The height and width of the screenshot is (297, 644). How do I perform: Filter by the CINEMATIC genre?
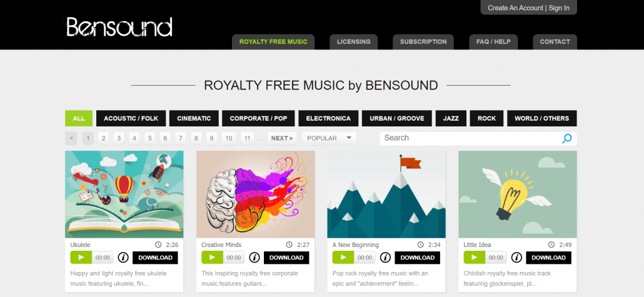[194, 118]
